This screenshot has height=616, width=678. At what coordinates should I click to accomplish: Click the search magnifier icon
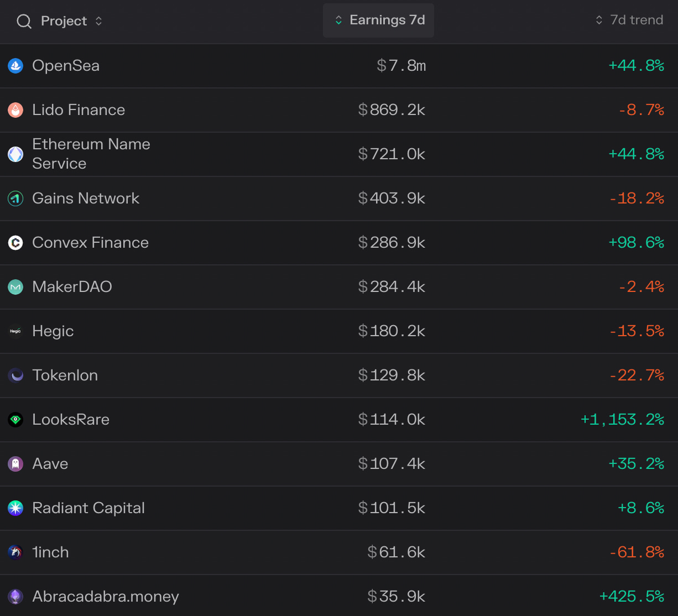(x=24, y=22)
